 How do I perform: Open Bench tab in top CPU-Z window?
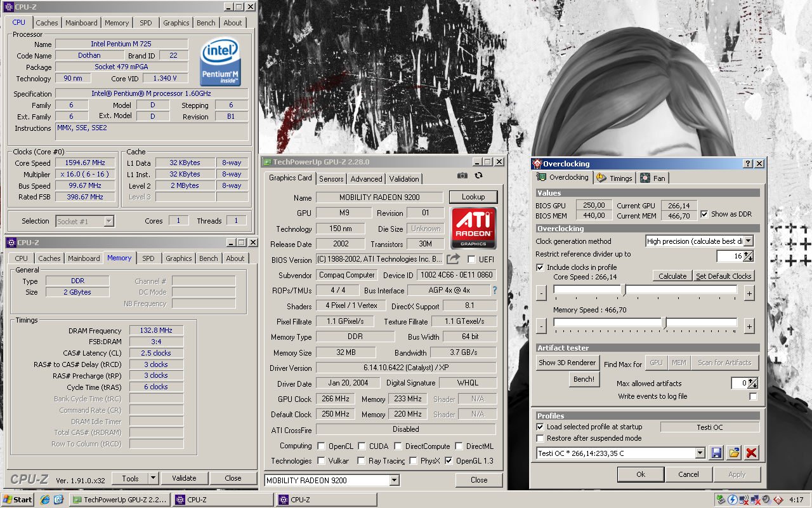pyautogui.click(x=206, y=23)
